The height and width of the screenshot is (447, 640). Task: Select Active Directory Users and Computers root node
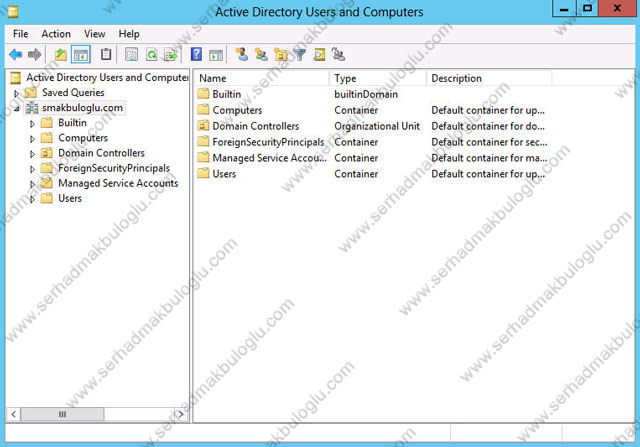[x=107, y=78]
